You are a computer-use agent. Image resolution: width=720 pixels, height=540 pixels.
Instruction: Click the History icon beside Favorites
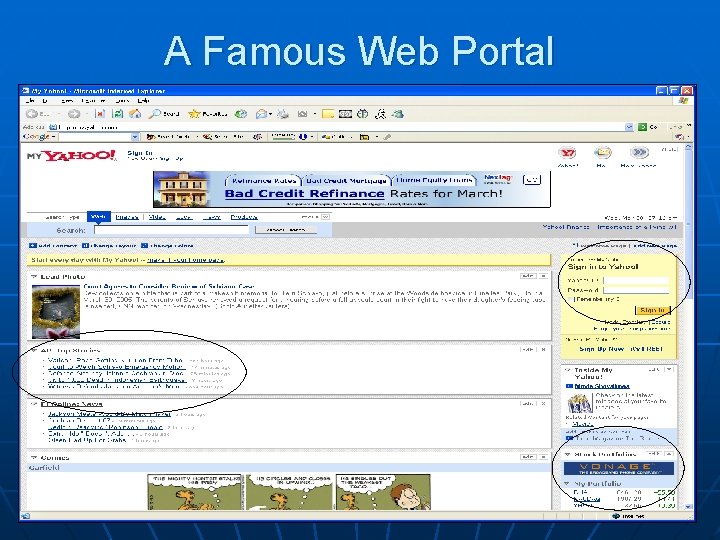pyautogui.click(x=241, y=113)
